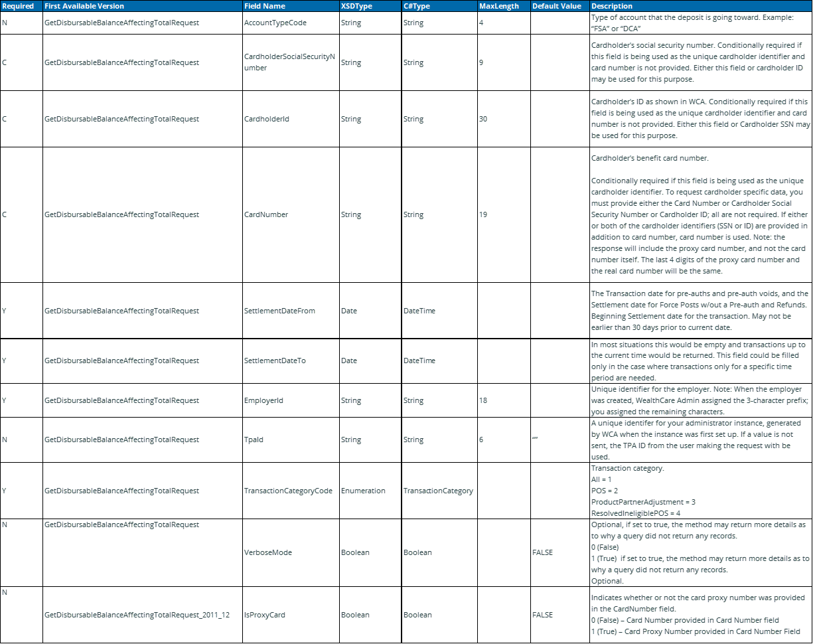Click the 'First Available Version' column header

141,6
